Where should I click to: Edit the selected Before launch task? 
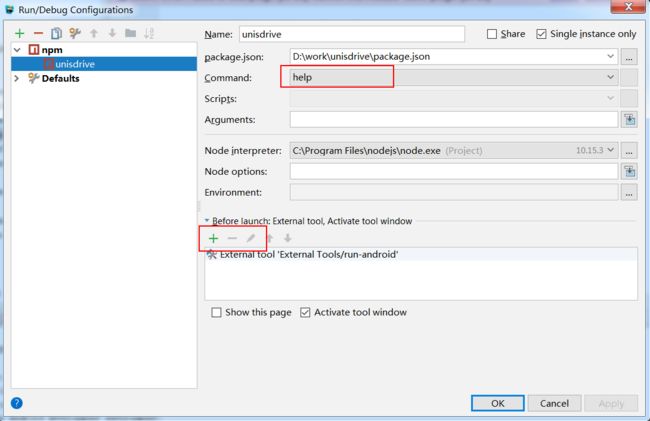point(251,238)
